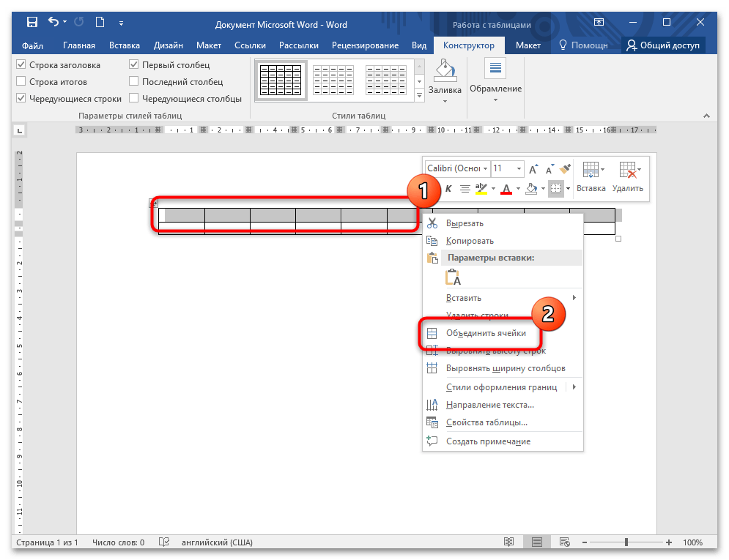This screenshot has width=729, height=560.
Task: Select Выровнять ширину столбцов
Action: click(503, 368)
